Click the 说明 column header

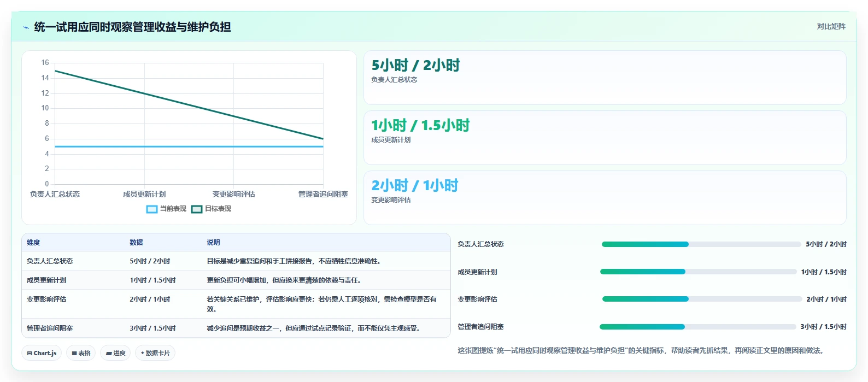tap(213, 243)
